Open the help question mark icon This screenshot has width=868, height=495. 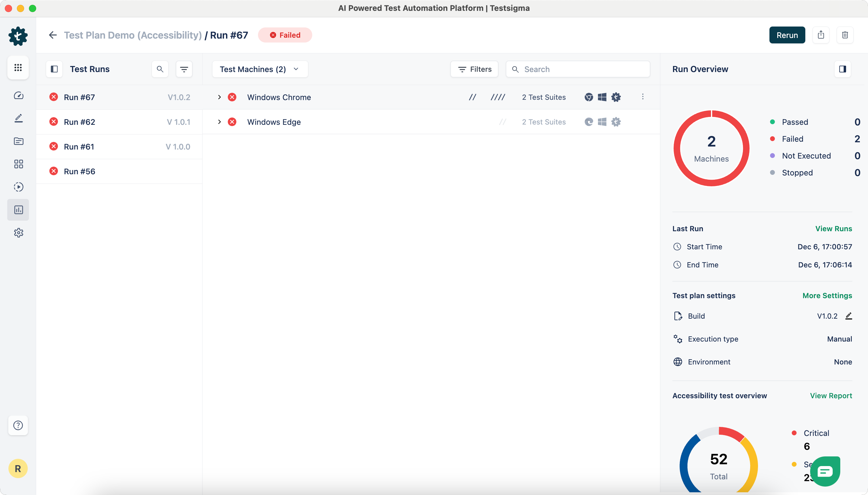coord(18,425)
